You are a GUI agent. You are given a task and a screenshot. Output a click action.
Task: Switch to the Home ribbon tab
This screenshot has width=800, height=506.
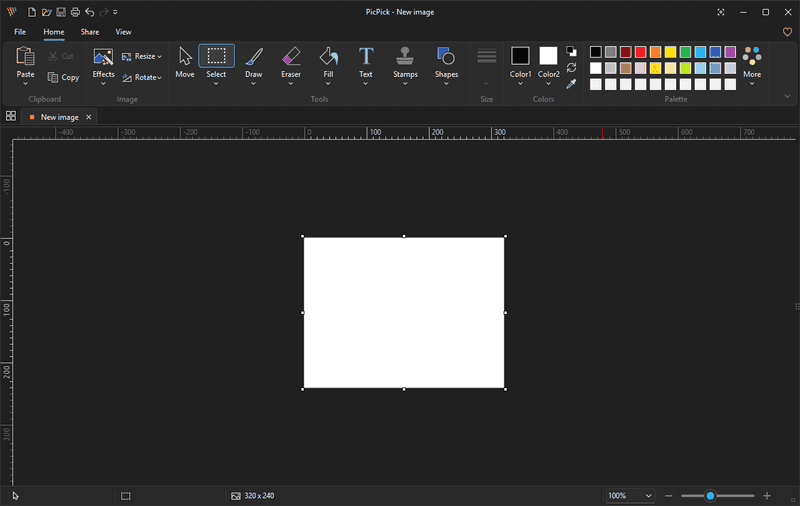54,32
